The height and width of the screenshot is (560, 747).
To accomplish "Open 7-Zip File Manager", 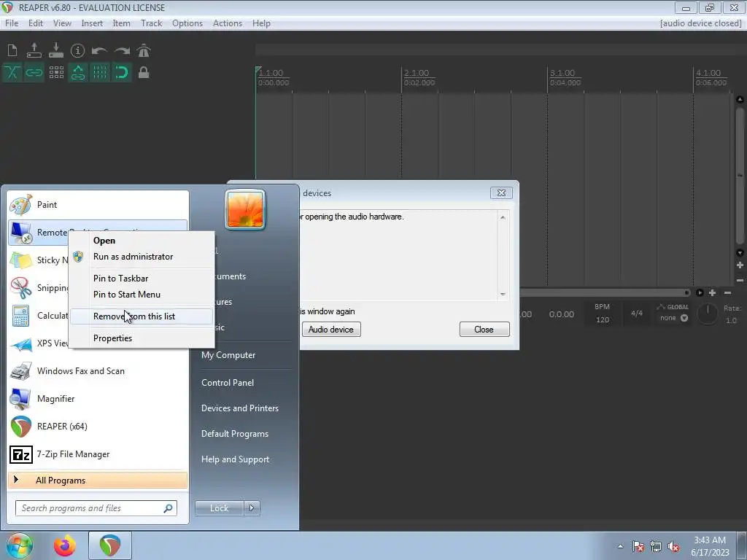I will click(x=98, y=454).
